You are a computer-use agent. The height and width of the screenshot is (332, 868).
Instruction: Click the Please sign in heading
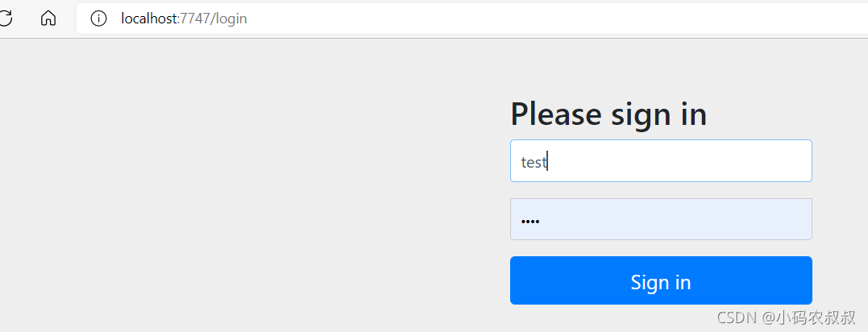click(x=608, y=114)
